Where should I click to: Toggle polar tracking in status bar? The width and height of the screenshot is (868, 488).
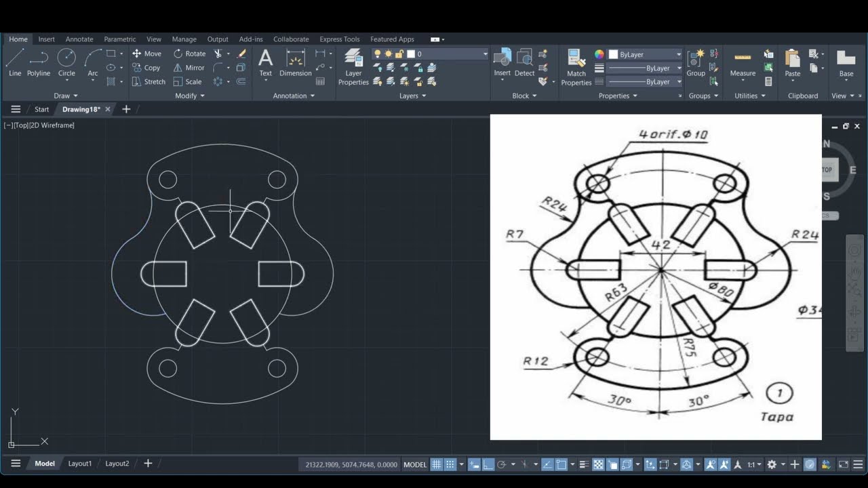point(502,464)
